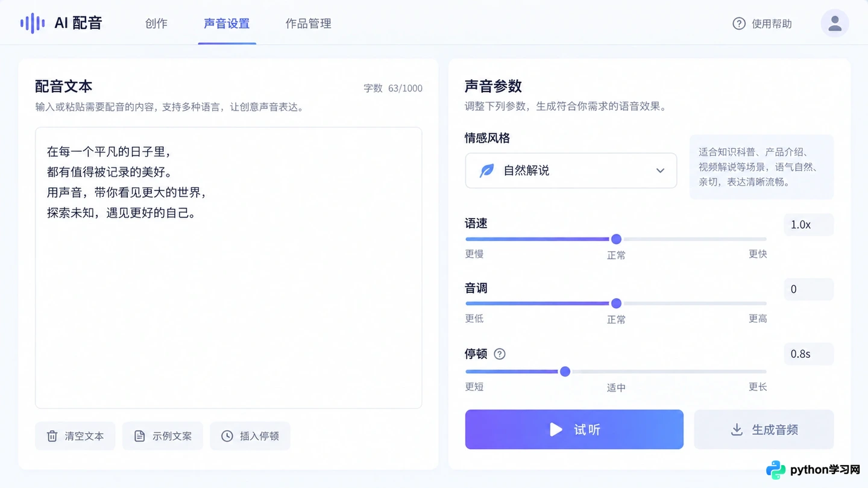Click the 音调 value field showing 0
Screen dimensions: 868x488
click(808, 289)
